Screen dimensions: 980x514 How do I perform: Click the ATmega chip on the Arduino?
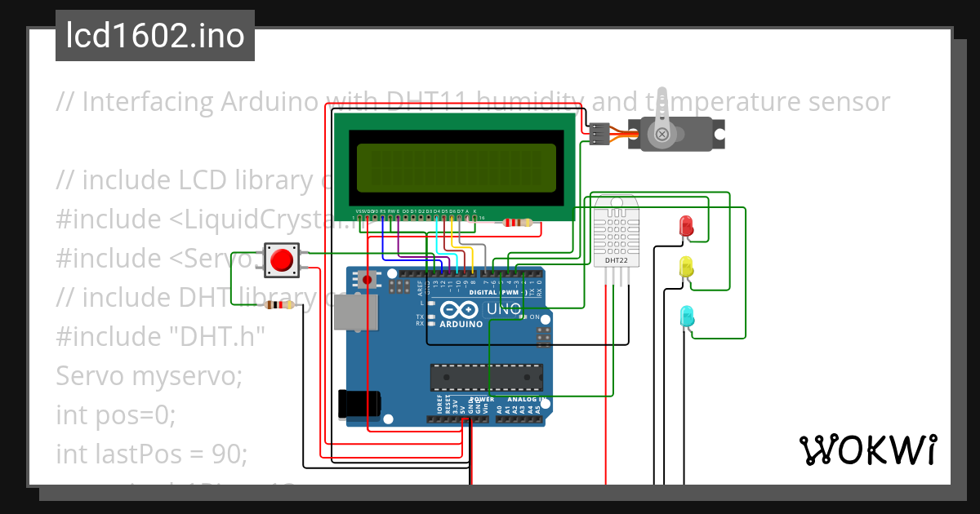pyautogui.click(x=486, y=377)
